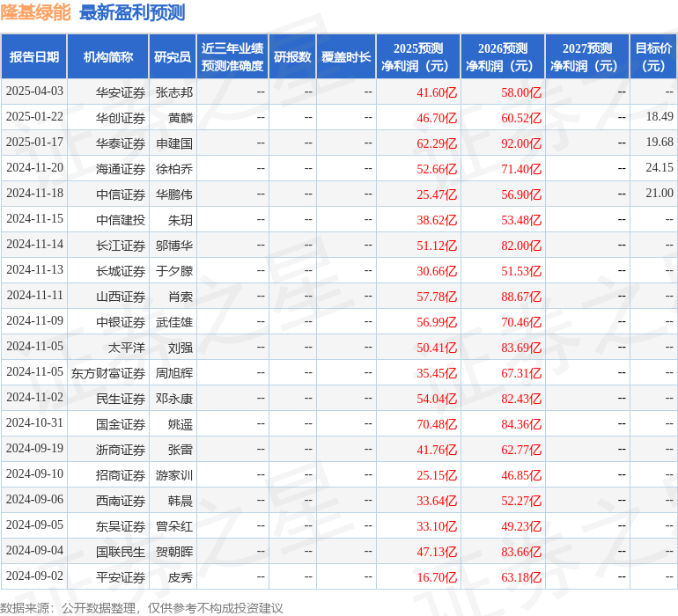This screenshot has height=616, width=678.
Task: Click 中银证券 institution name
Action: click(121, 322)
